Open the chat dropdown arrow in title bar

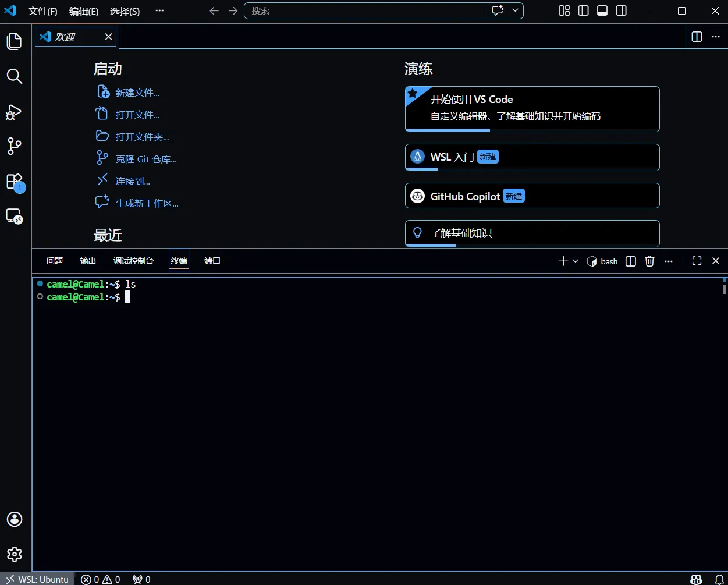515,10
